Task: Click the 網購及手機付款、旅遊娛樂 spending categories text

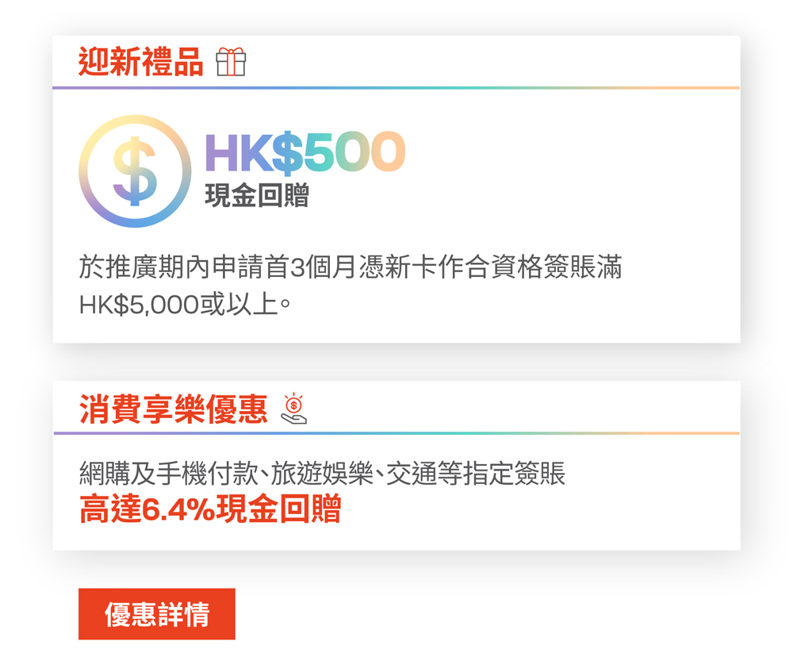Action: (x=226, y=474)
